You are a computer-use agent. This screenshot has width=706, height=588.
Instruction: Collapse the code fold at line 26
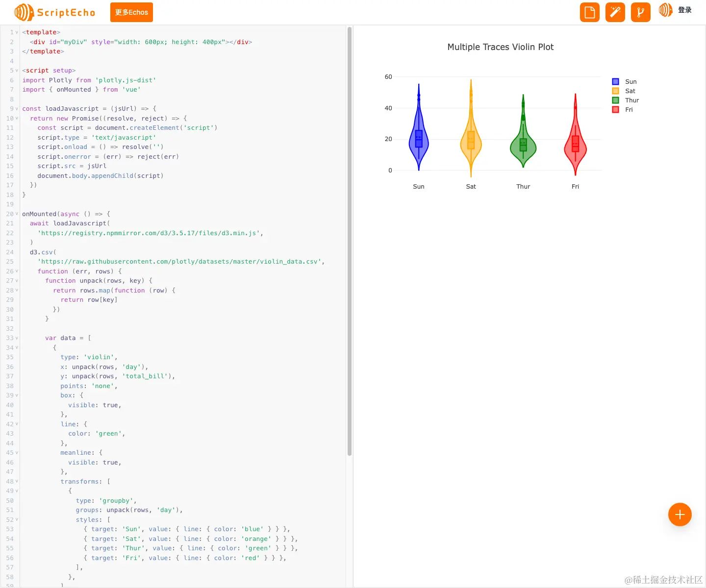click(17, 271)
